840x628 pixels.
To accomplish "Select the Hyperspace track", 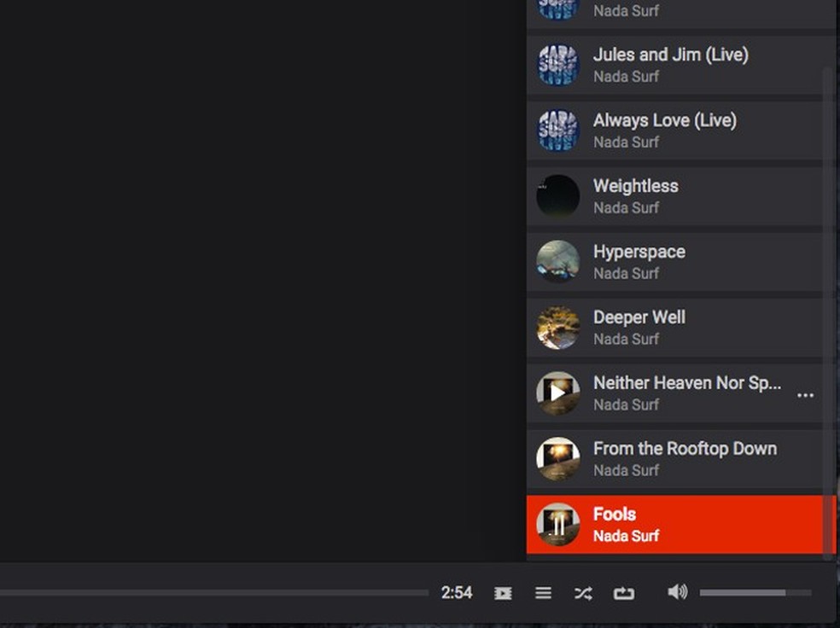I will click(x=675, y=262).
